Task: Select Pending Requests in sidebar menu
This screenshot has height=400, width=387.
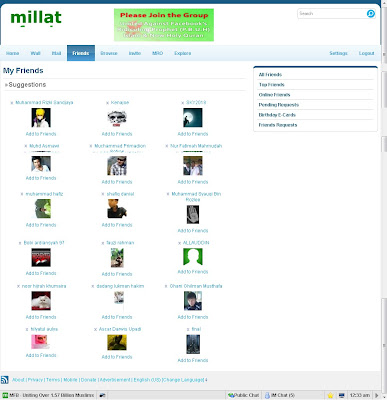Action: (279, 105)
